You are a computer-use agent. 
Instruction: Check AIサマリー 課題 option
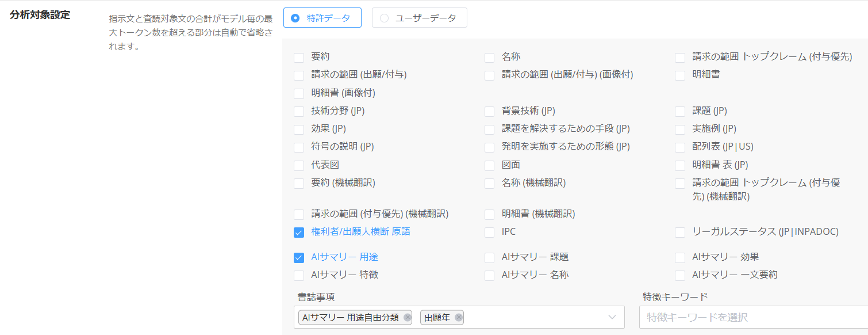tap(489, 258)
